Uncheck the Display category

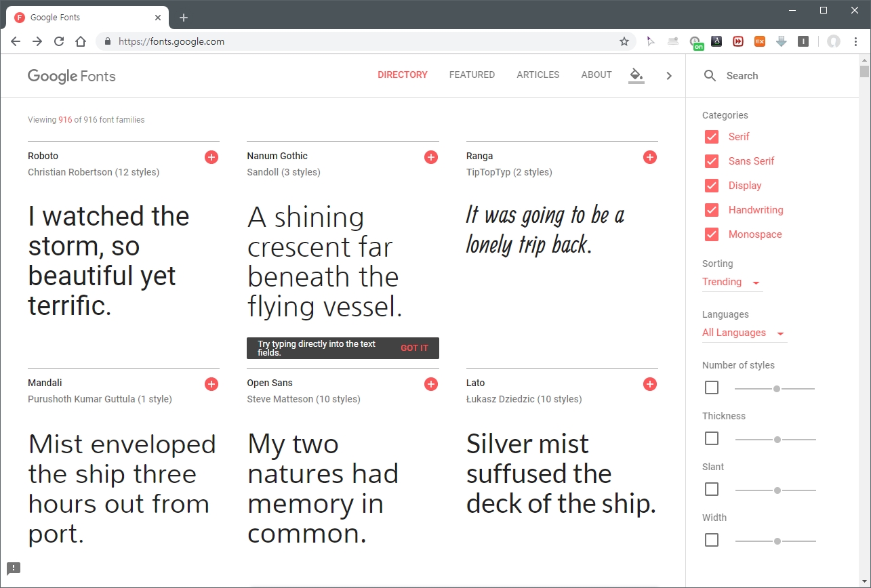coord(712,186)
